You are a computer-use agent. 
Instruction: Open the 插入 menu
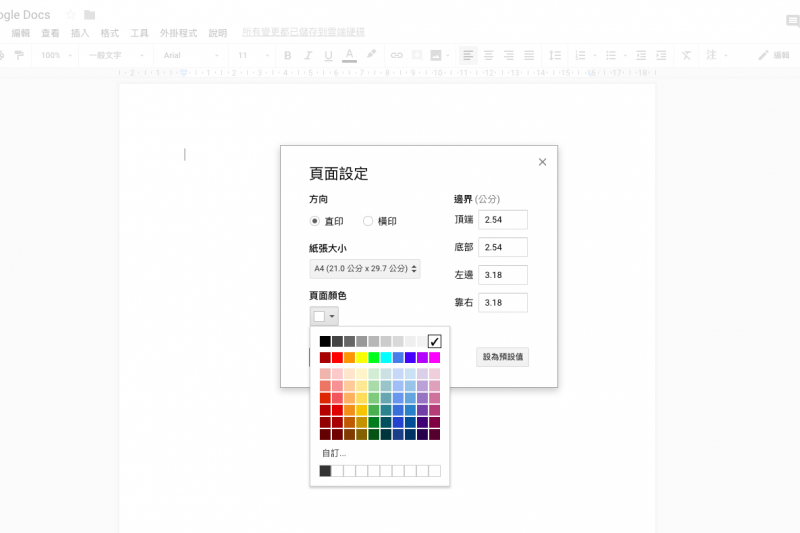coord(80,33)
